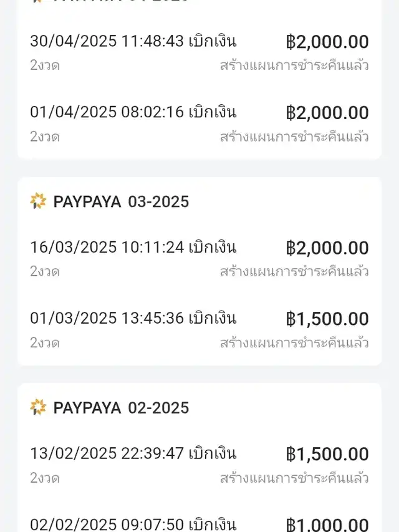Tap the ฿1,500.00 amount dated 01/03/2025
The height and width of the screenshot is (532, 399).
[x=327, y=319]
